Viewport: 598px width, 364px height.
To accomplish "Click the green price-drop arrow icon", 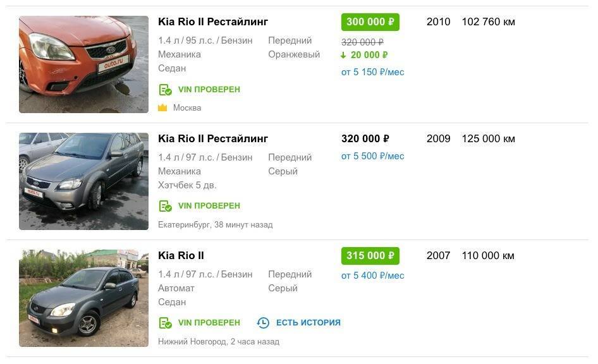I will coord(343,55).
